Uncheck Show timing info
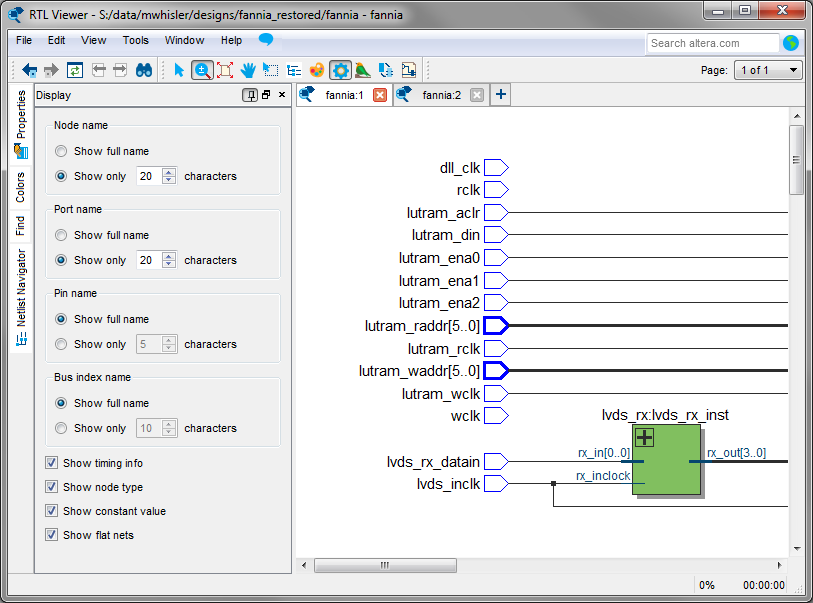The height and width of the screenshot is (603, 813). (x=52, y=463)
